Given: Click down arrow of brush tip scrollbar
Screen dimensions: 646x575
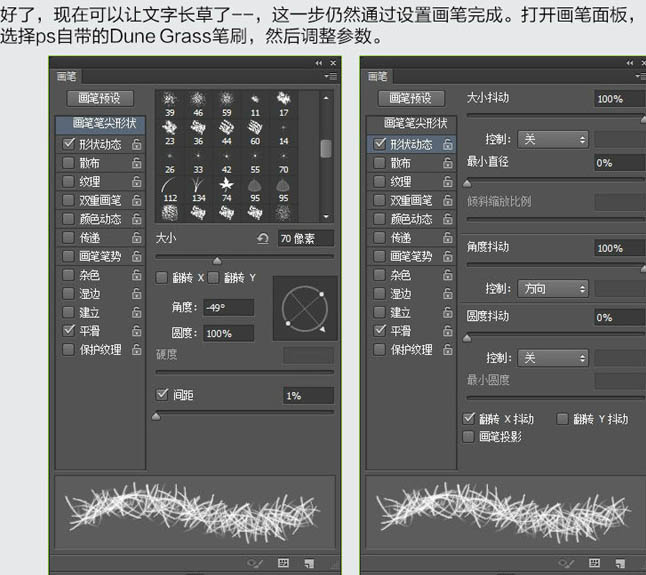Looking at the screenshot, I should pos(326,217).
